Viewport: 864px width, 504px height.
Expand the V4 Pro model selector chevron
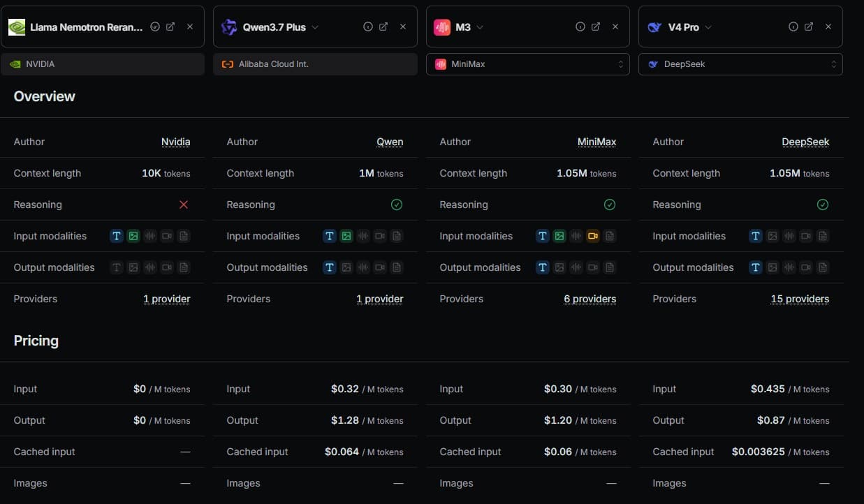pos(708,27)
